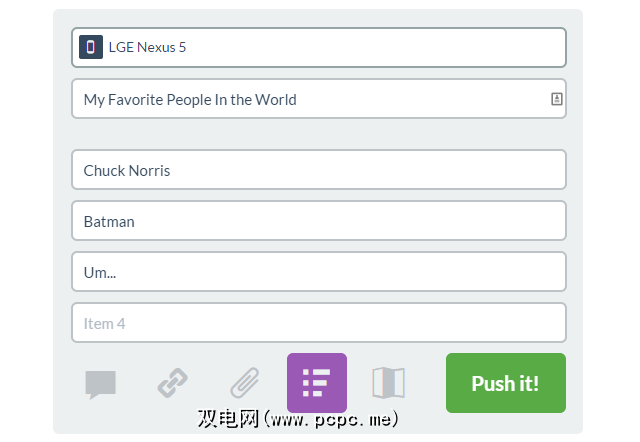Screen dimensions: 640x442
Task: Focus the 'My Favorite People In the World' title field
Action: click(300, 99)
